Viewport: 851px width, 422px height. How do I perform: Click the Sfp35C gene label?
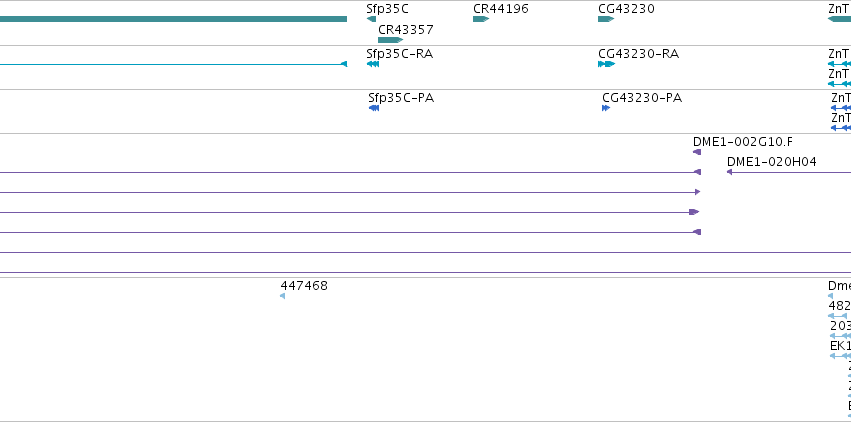[x=387, y=9]
